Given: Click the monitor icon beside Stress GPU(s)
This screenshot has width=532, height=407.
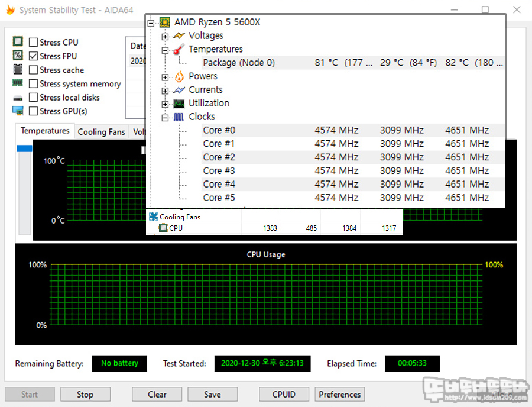Looking at the screenshot, I should tap(18, 111).
